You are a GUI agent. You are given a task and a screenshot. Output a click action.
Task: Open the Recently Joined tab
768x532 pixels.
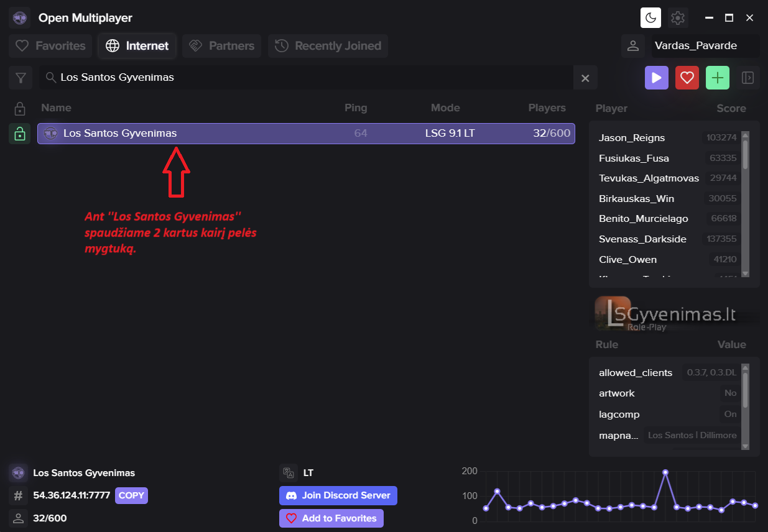click(x=328, y=46)
